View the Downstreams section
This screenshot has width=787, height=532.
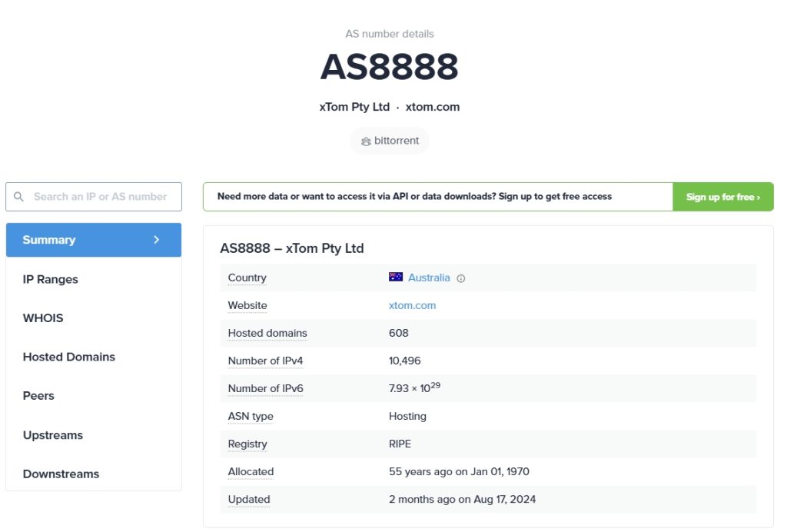coord(94,474)
